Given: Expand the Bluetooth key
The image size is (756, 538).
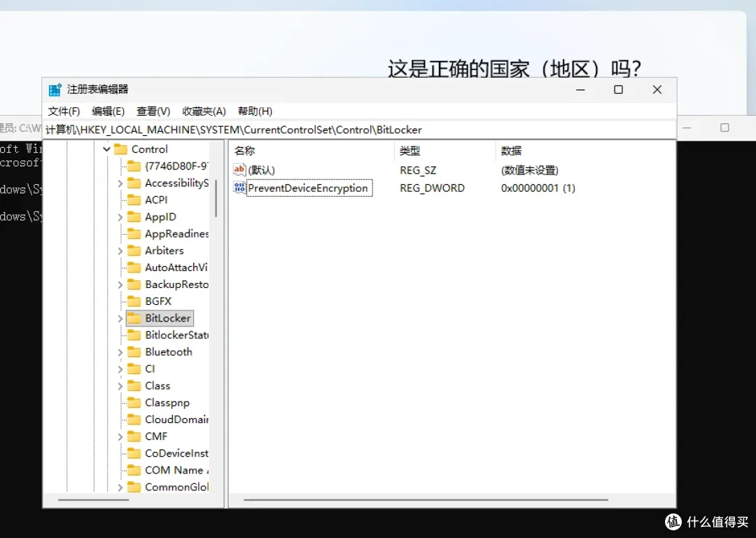Looking at the screenshot, I should [x=120, y=352].
